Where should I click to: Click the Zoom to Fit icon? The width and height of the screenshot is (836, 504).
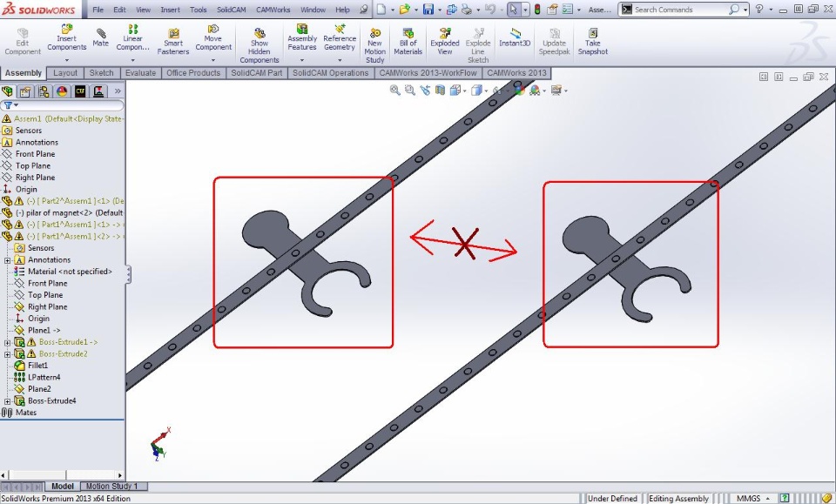(x=395, y=90)
